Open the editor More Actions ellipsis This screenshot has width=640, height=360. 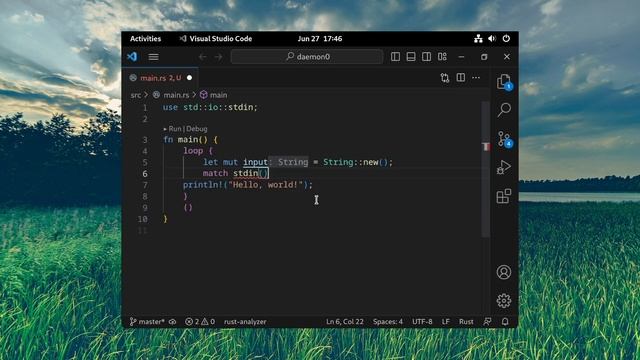[476, 77]
